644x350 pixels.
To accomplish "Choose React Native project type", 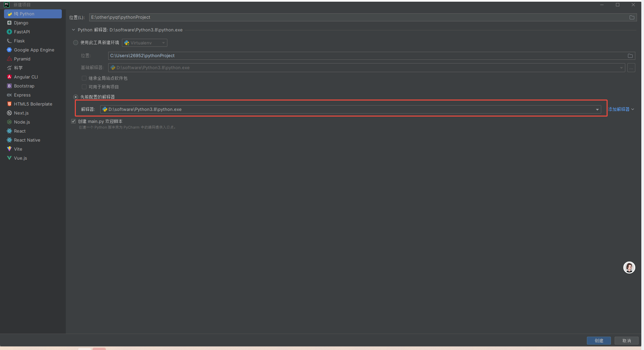I will pos(33,140).
